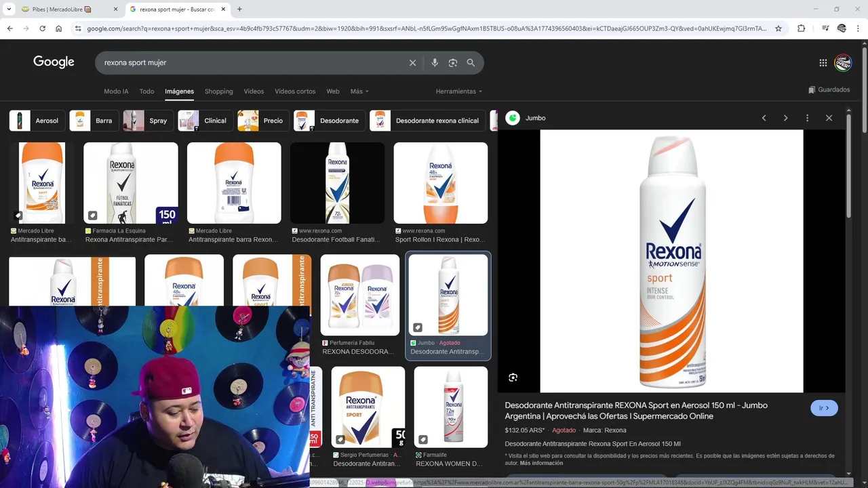Switch to the Videos tab
868x488 pixels.
coord(254,91)
